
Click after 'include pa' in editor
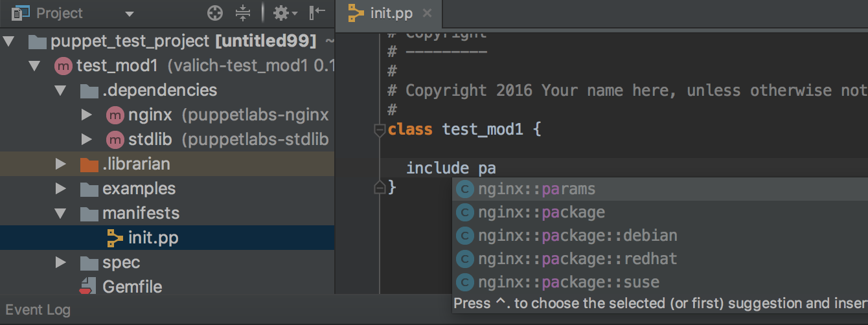[497, 169]
